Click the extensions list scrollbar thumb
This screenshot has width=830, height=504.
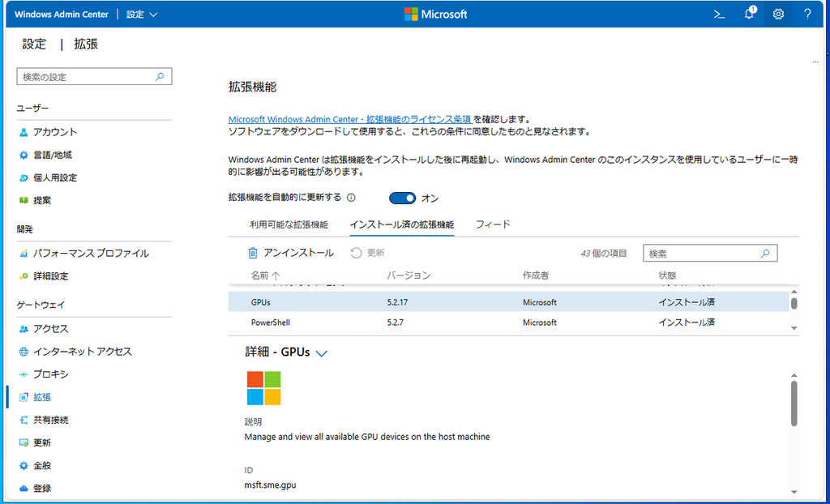[x=794, y=303]
